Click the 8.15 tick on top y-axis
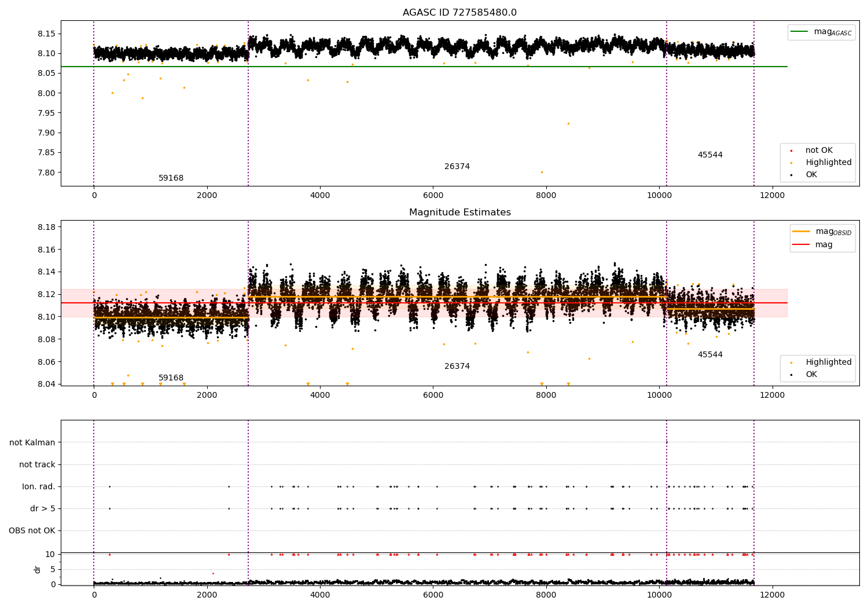The height and width of the screenshot is (608, 868). pyautogui.click(x=46, y=34)
